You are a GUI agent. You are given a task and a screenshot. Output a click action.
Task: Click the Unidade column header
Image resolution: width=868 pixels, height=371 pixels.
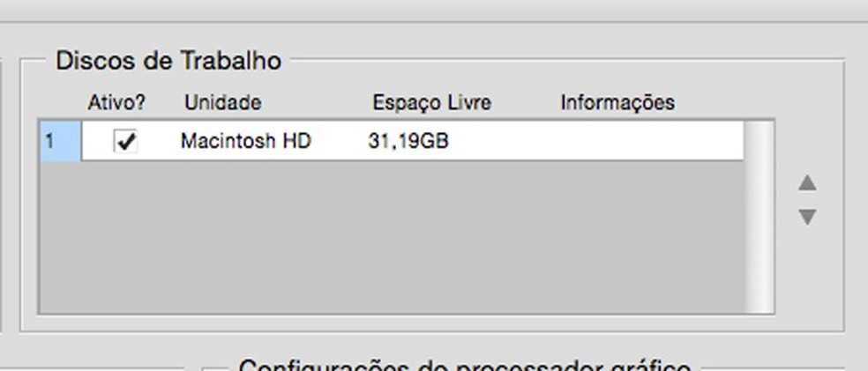(x=223, y=103)
